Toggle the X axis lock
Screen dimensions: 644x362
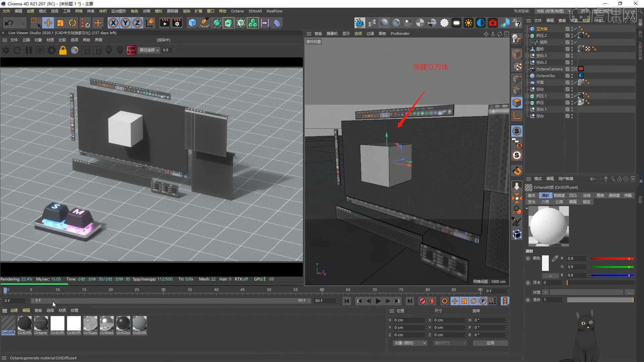tap(113, 23)
